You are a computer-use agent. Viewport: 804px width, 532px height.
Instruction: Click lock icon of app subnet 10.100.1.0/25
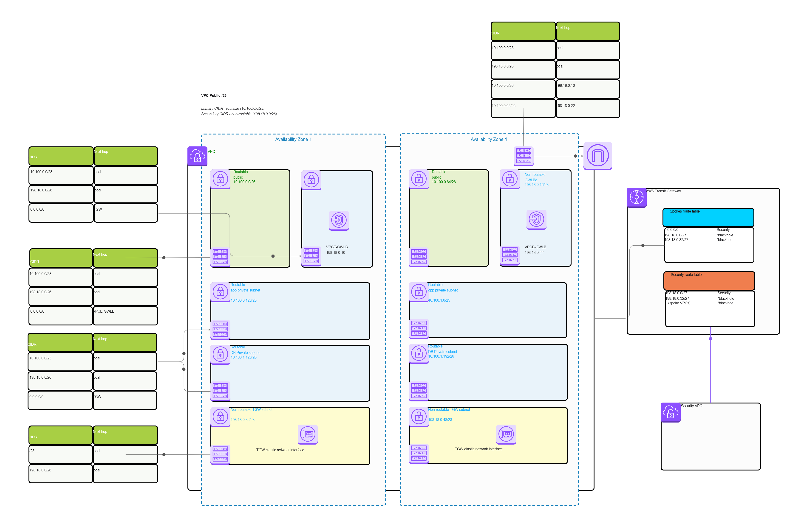pyautogui.click(x=419, y=292)
